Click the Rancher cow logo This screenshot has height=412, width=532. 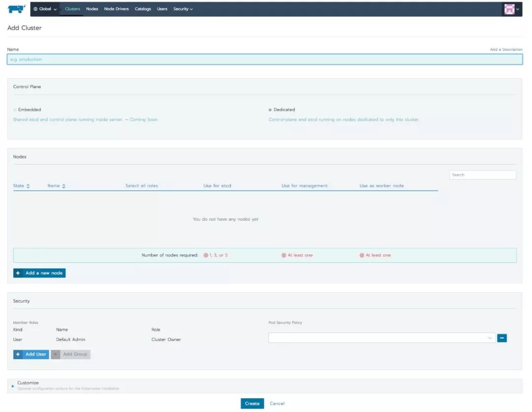click(16, 9)
